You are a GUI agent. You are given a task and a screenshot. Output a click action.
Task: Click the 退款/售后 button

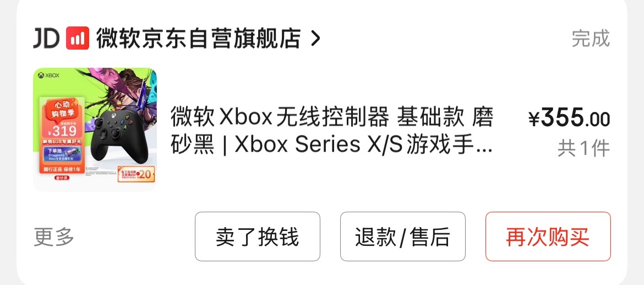tap(403, 236)
